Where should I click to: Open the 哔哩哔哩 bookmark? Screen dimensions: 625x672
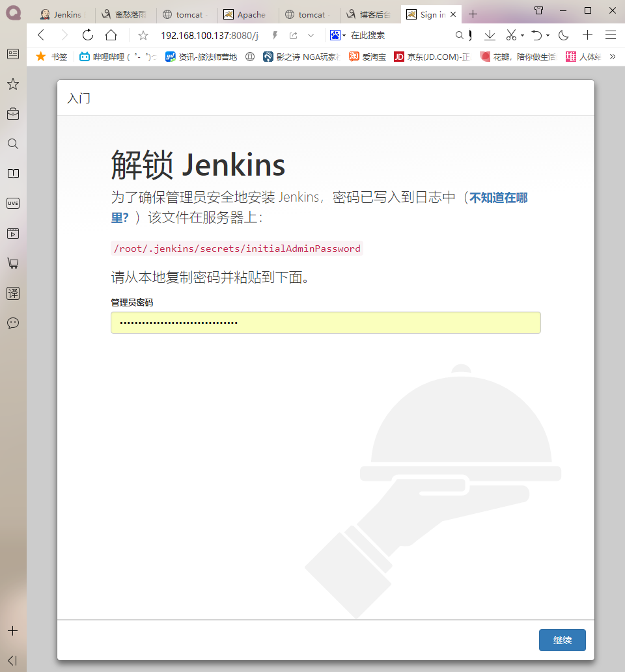118,57
